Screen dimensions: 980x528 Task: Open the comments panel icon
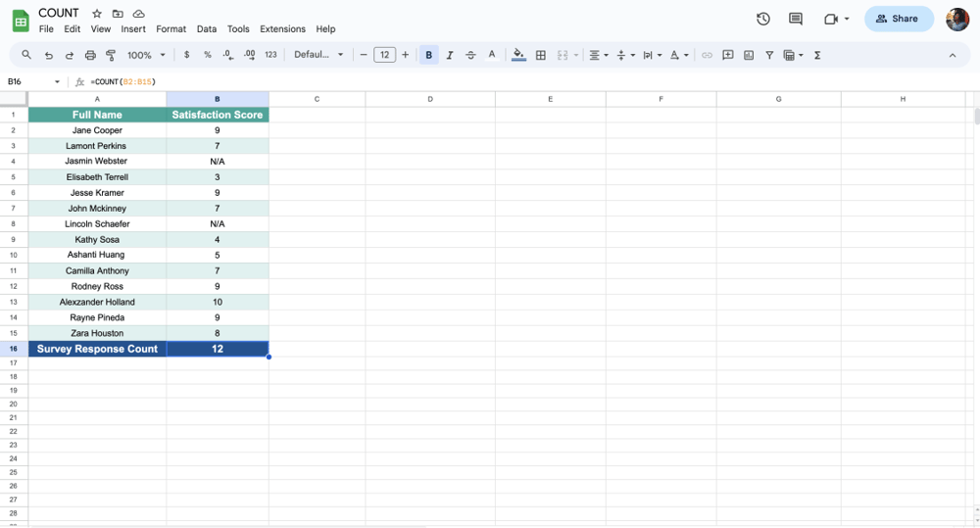(796, 19)
